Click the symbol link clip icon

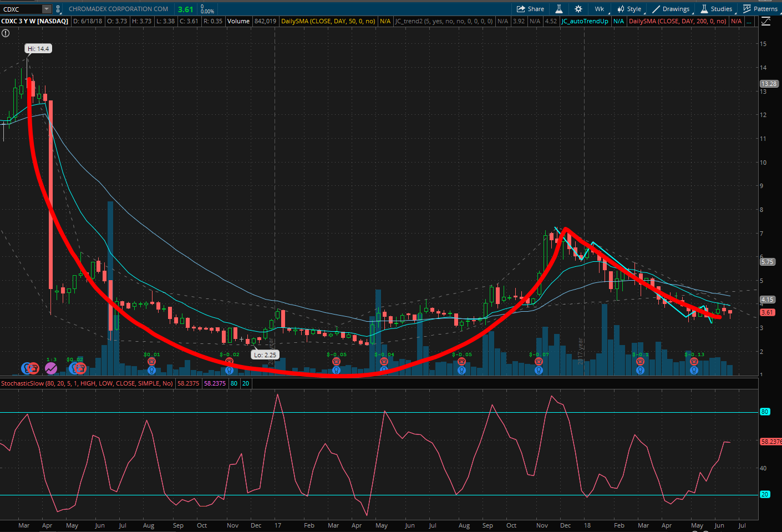58,9
